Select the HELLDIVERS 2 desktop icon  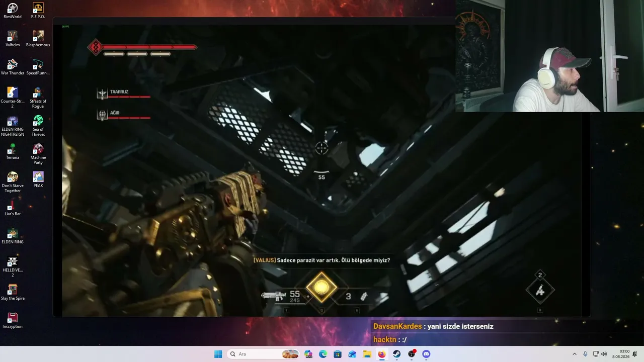(13, 266)
